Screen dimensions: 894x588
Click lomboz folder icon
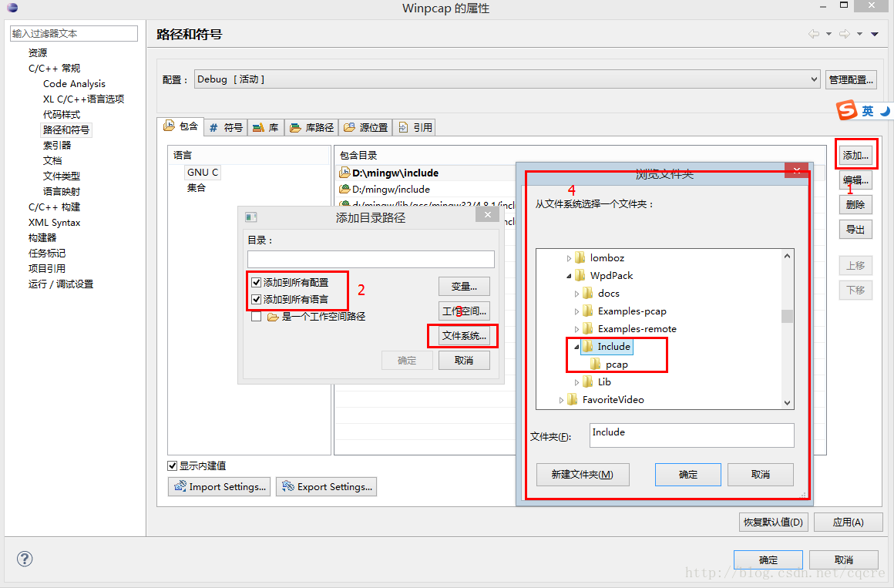coord(580,258)
